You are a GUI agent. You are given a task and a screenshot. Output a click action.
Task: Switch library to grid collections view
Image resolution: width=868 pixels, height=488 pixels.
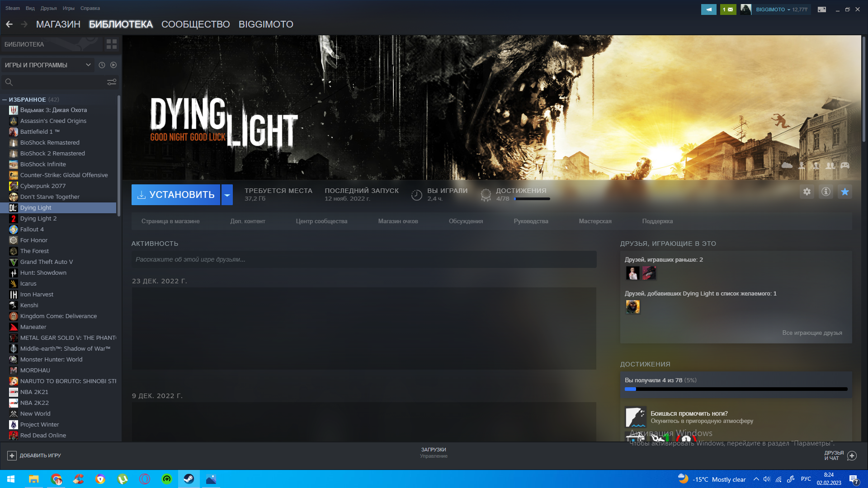click(x=112, y=44)
